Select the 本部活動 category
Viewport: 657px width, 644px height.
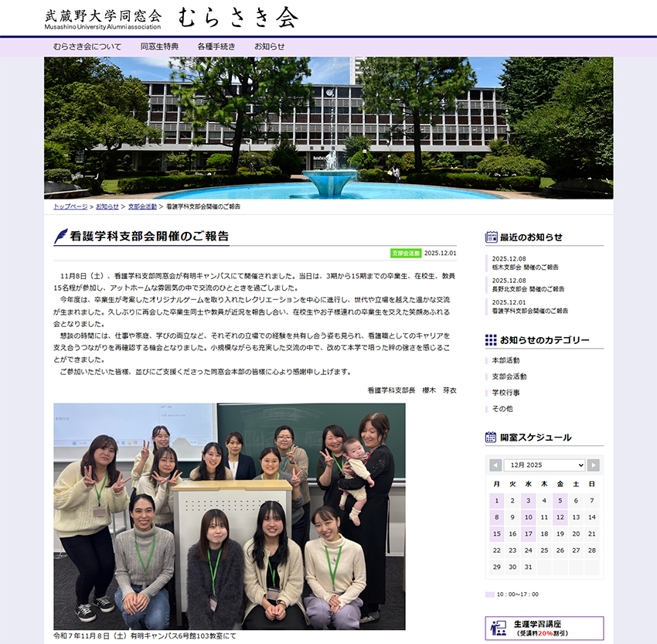(x=506, y=361)
